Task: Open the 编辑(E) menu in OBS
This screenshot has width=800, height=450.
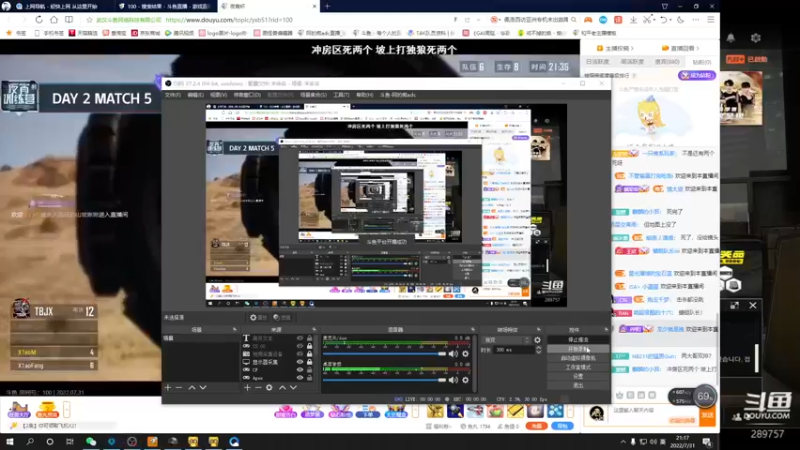Action: click(195, 95)
